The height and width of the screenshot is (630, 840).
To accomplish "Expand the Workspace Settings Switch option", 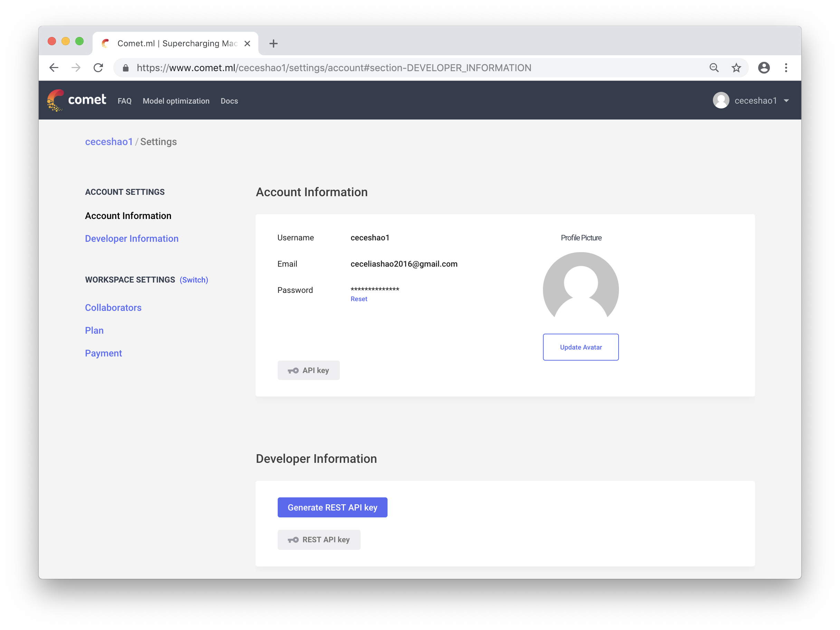I will pyautogui.click(x=194, y=279).
